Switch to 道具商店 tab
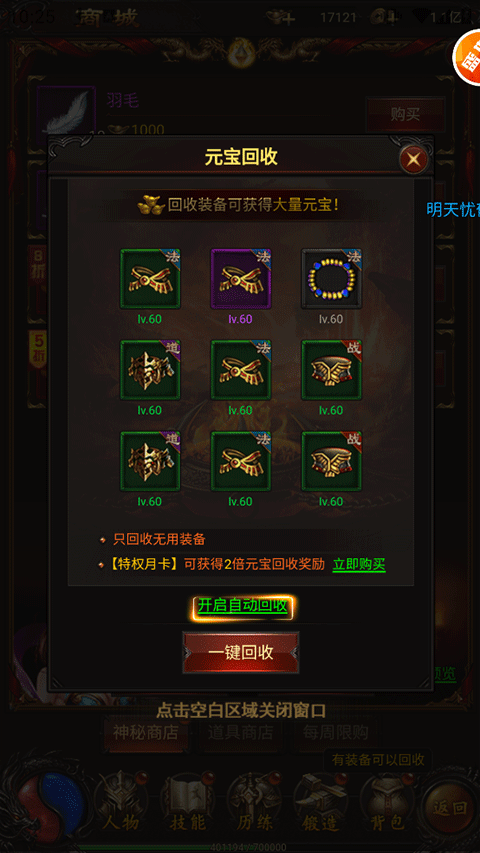Screen dimensions: 480x853 click(240, 732)
